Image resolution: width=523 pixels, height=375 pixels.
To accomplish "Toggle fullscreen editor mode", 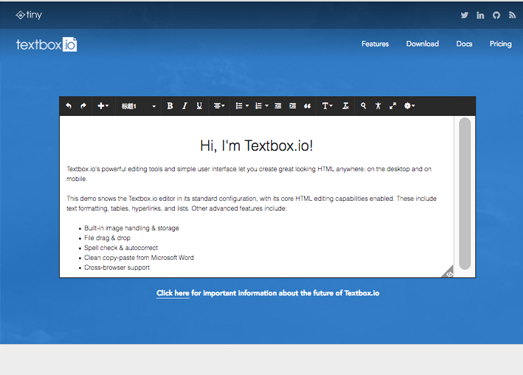I will tap(393, 106).
